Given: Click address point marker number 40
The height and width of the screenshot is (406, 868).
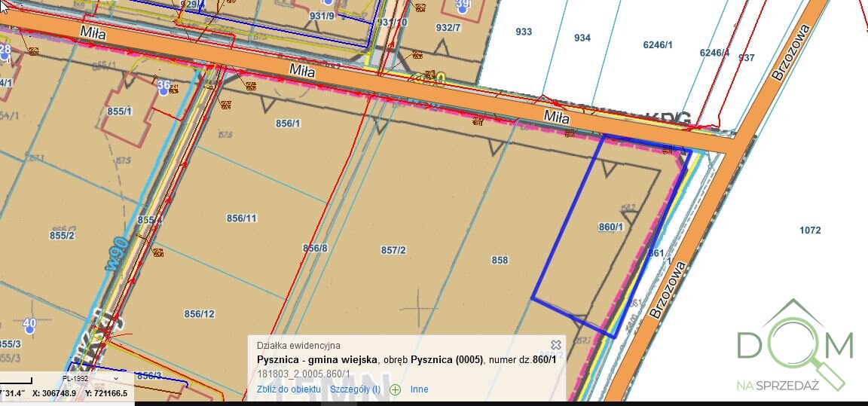Looking at the screenshot, I should [29, 325].
